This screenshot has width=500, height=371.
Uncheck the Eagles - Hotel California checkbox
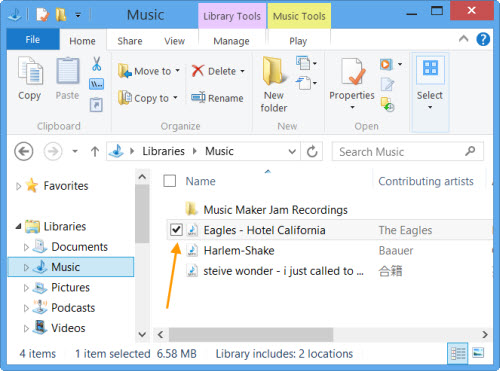(x=176, y=230)
